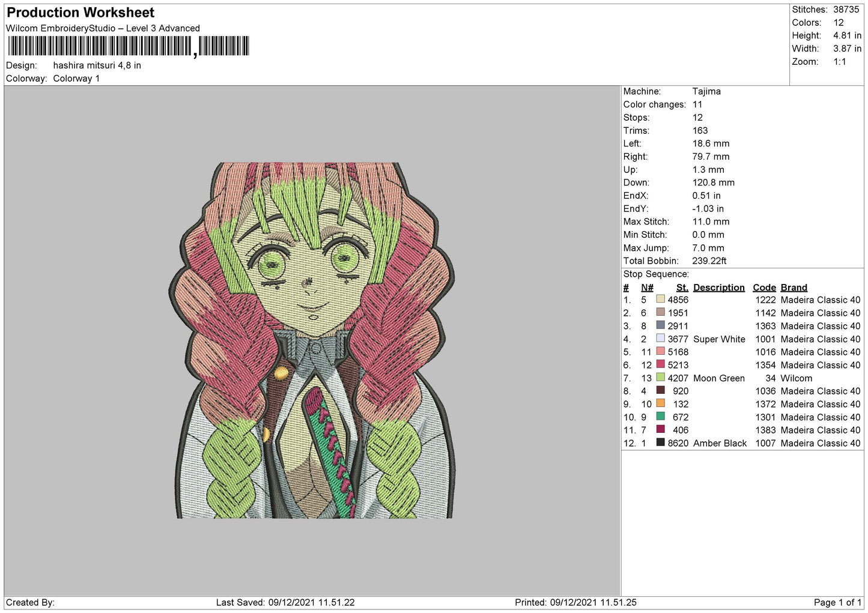Viewport: 868px width, 613px height.
Task: Select the dark brown swatch beside 920
Action: pos(661,390)
